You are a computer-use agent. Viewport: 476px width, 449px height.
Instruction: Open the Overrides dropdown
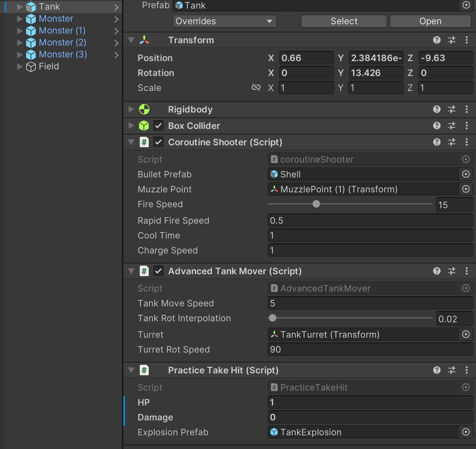point(225,21)
